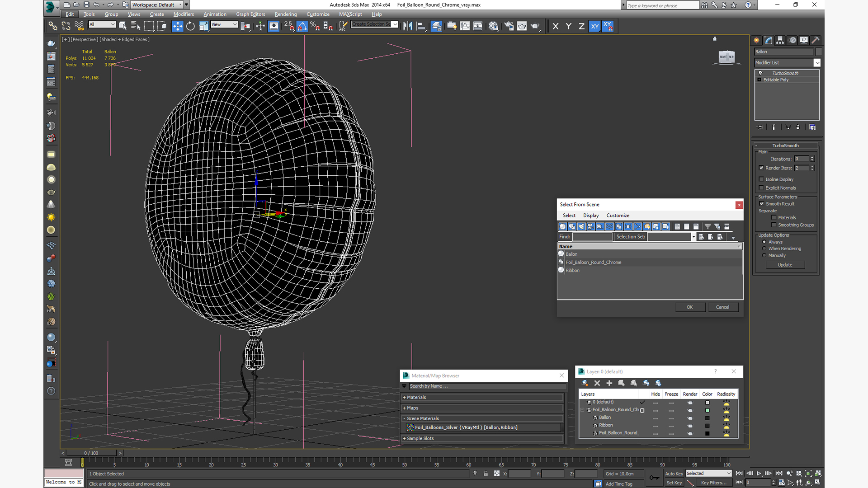Click the ViewCube in the viewport
The image size is (868, 488).
(726, 57)
